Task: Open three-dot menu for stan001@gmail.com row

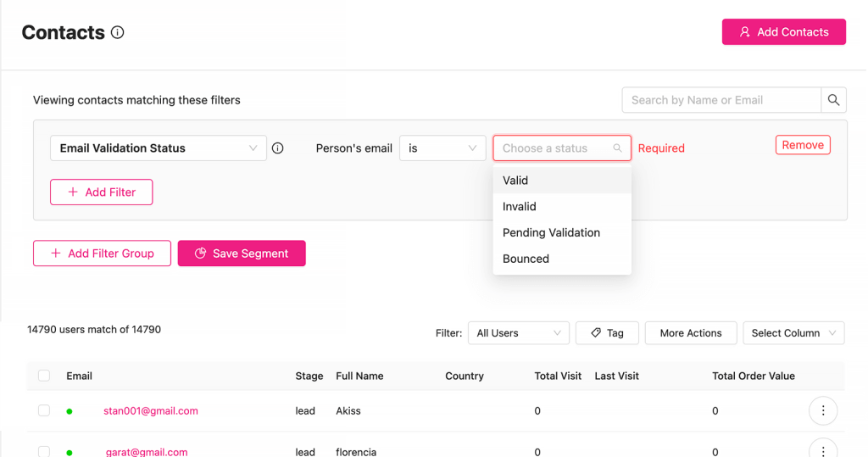Action: point(822,411)
